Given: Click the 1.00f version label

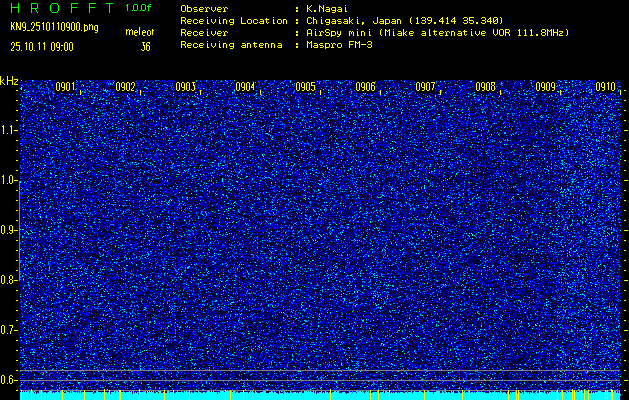Looking at the screenshot, I should [139, 8].
